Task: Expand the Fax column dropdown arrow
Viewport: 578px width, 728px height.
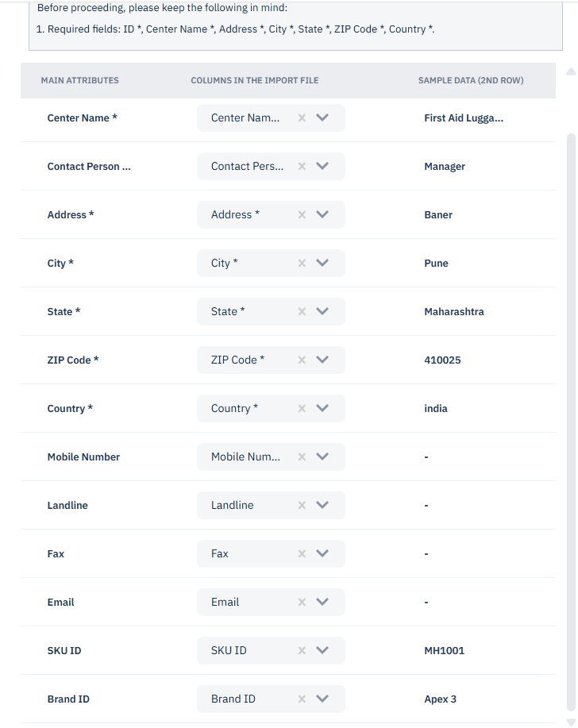Action: (322, 554)
